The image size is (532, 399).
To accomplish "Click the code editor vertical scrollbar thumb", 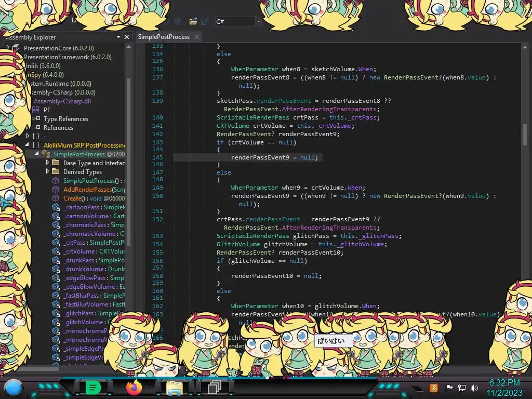I will click(525, 135).
